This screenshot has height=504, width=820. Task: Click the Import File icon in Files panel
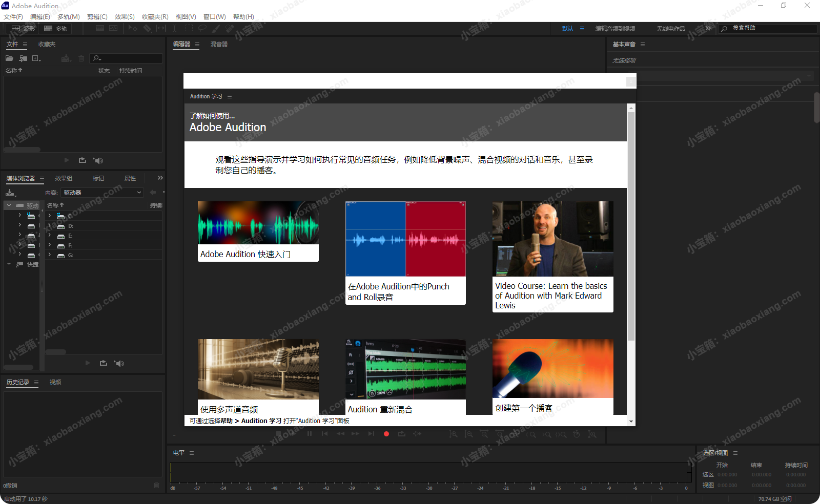click(x=23, y=58)
